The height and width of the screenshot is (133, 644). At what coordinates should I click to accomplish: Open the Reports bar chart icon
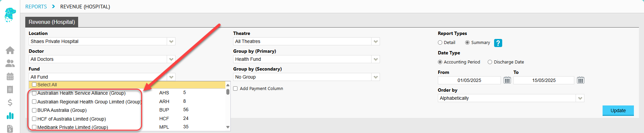pos(10,116)
